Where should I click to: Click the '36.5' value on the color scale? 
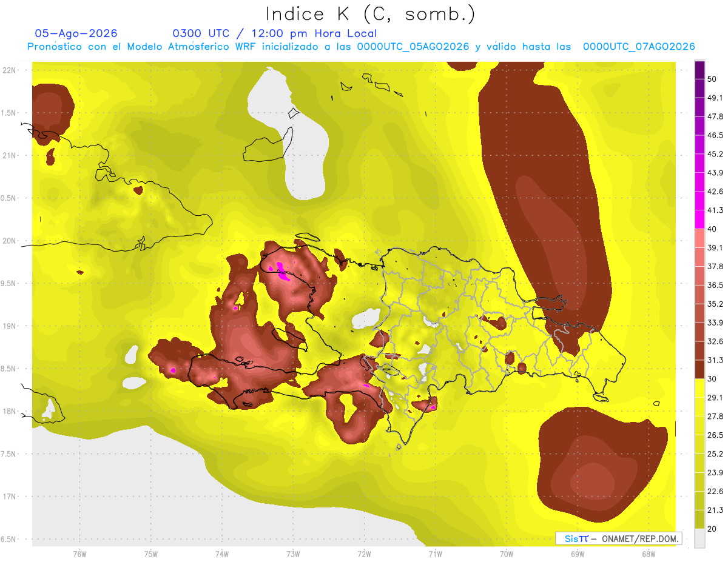pyautogui.click(x=715, y=285)
